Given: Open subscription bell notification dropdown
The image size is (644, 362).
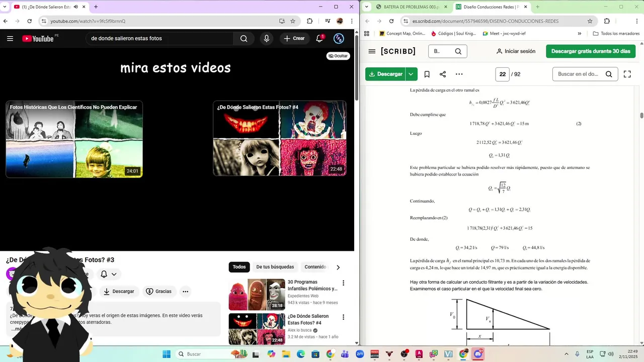Looking at the screenshot, I should (109, 274).
